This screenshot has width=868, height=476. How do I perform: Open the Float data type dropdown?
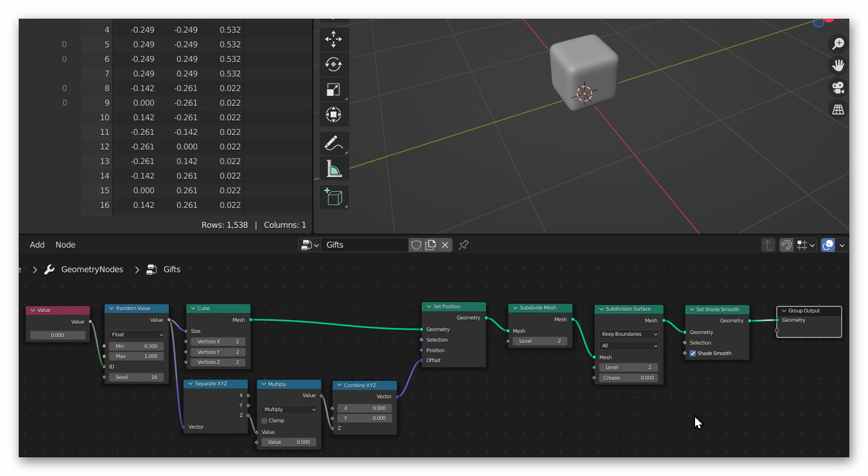137,334
